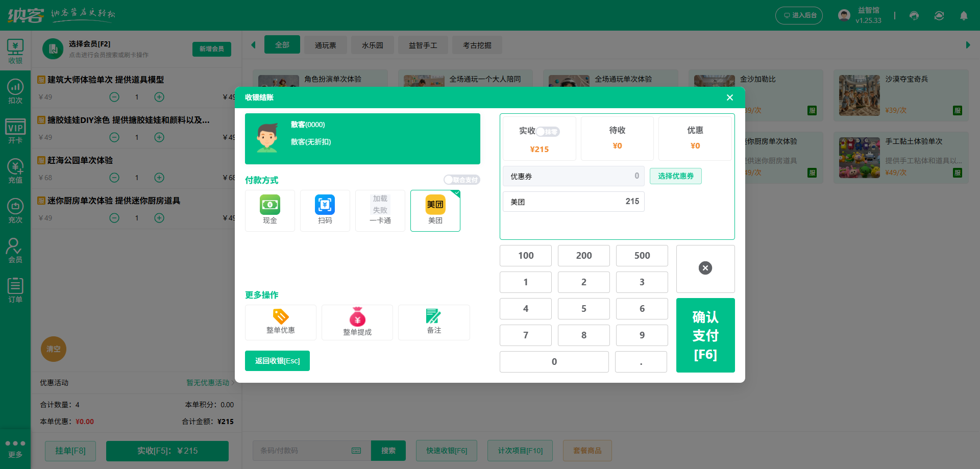Select 现金 as payment method

click(x=269, y=210)
